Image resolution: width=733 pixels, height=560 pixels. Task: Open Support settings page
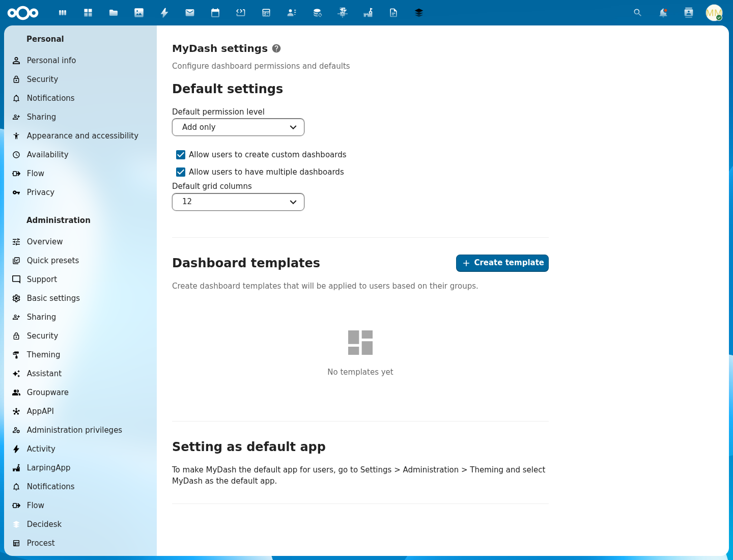pos(80,279)
